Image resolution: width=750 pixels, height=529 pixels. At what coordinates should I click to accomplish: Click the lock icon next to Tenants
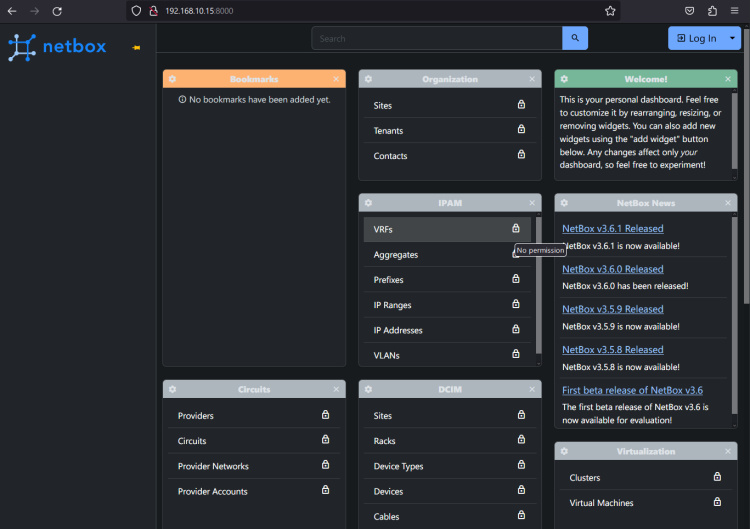521,130
